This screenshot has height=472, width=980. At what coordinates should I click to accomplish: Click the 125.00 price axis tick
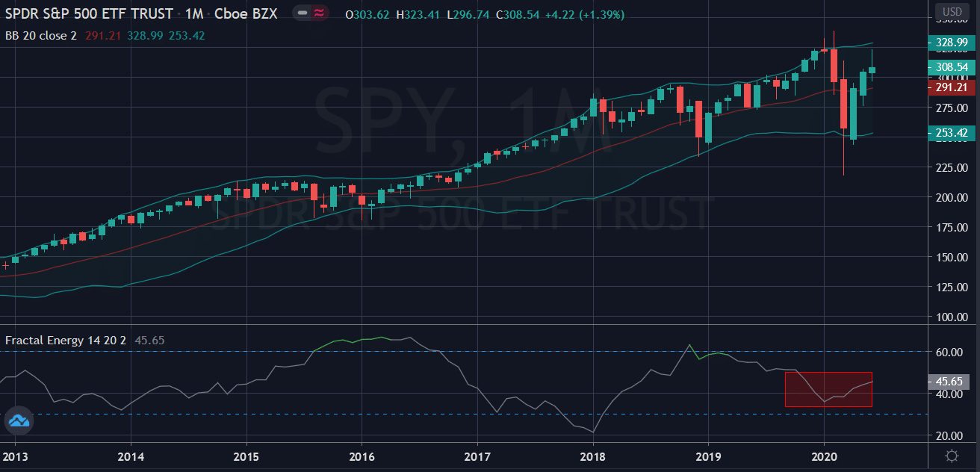(952, 287)
